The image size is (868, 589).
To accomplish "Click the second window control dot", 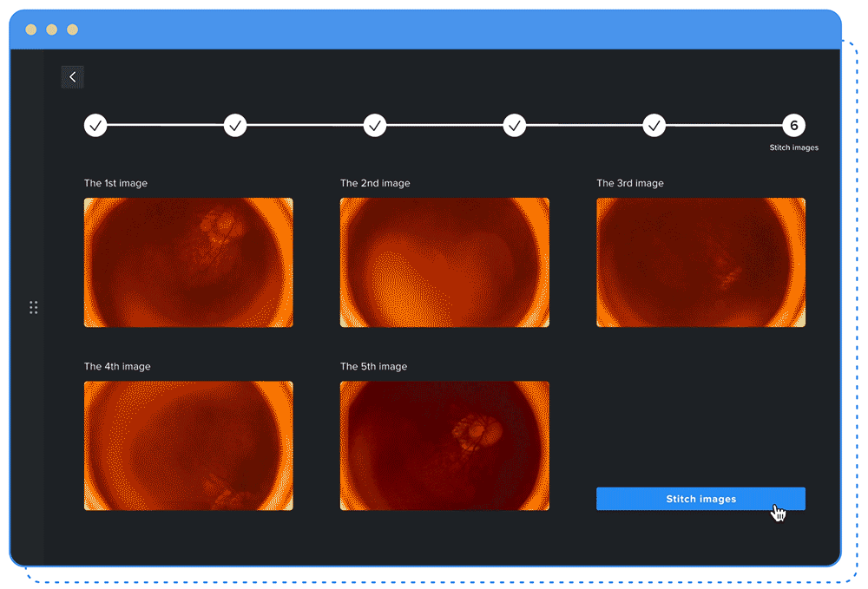I will point(51,29).
